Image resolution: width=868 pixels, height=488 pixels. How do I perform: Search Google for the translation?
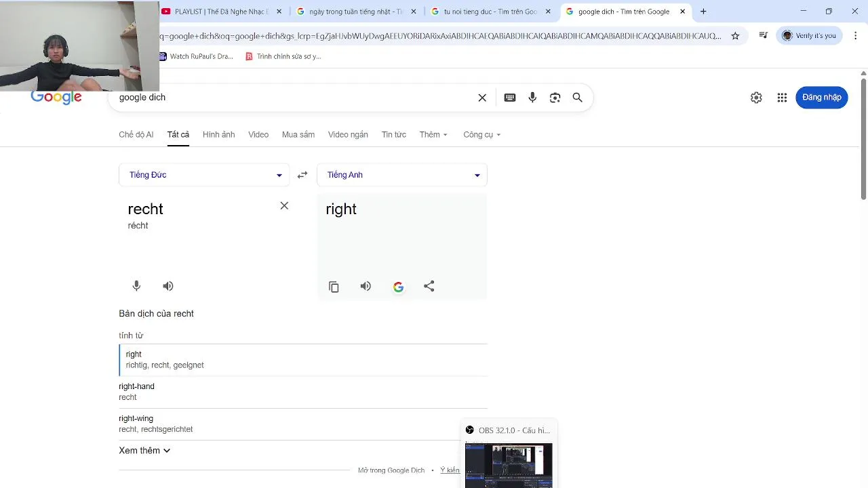pos(398,287)
